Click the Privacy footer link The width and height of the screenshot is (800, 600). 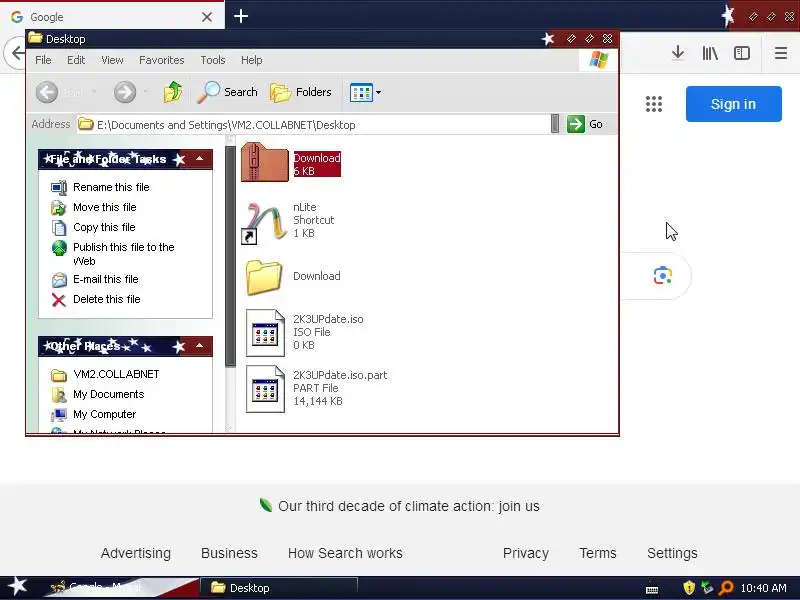(526, 553)
